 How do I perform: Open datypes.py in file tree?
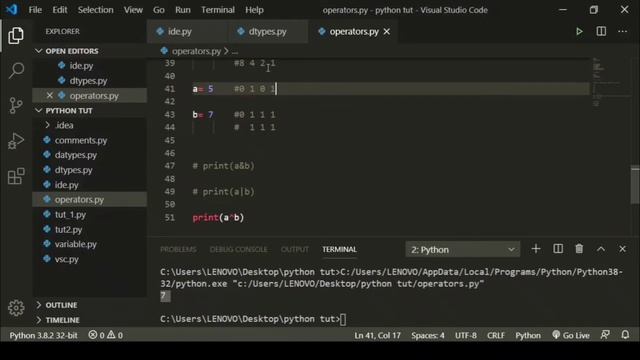(x=89, y=155)
